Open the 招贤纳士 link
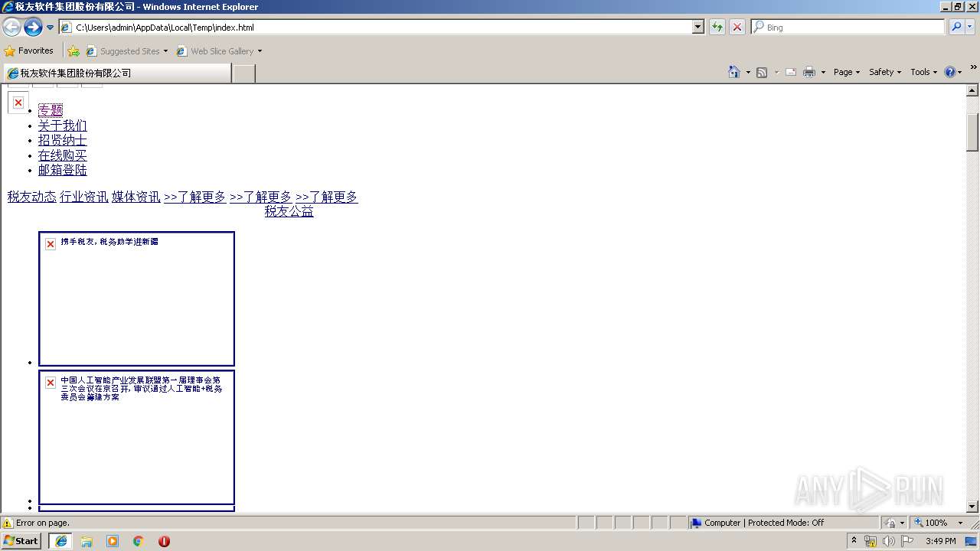The height and width of the screenshot is (551, 980). coord(63,141)
